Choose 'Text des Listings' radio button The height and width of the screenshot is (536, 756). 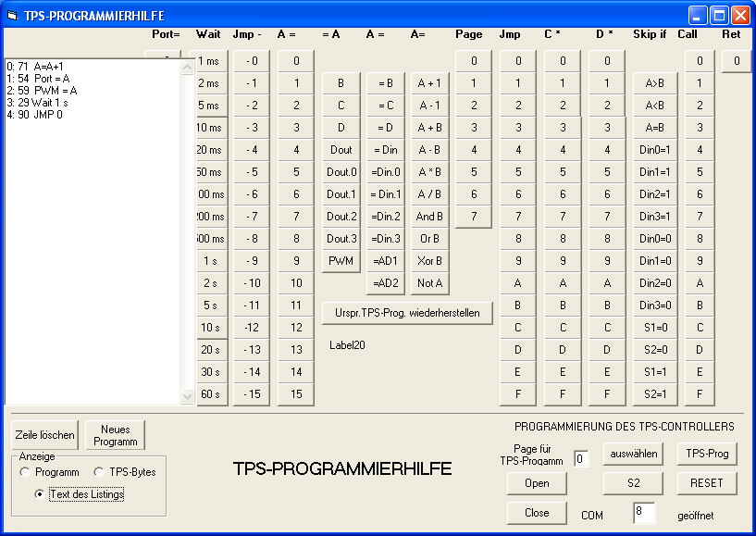pos(40,494)
